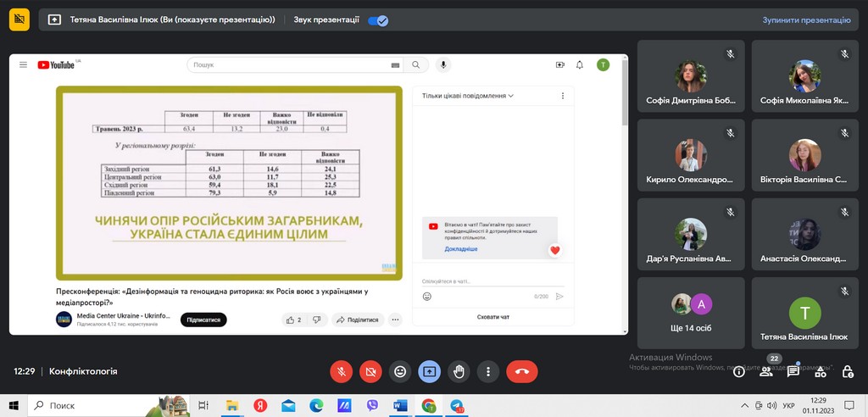This screenshot has height=417, width=868.
Task: Open YouTube notifications bell
Action: point(580,64)
